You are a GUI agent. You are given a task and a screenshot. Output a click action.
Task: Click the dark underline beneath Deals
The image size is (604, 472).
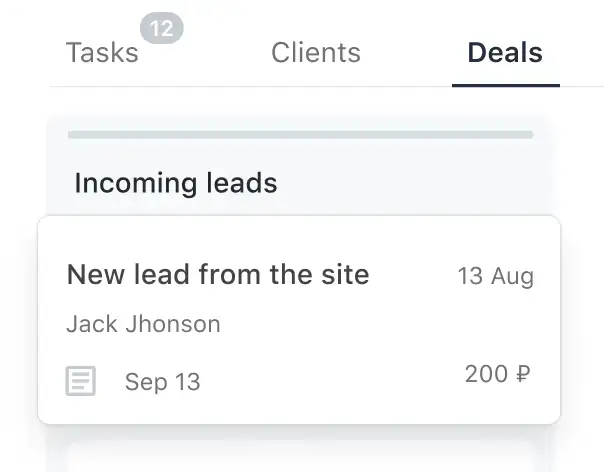(x=505, y=85)
